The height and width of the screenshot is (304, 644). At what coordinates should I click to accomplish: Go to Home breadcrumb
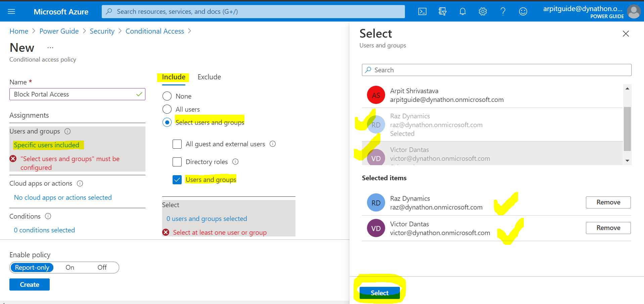pyautogui.click(x=19, y=31)
